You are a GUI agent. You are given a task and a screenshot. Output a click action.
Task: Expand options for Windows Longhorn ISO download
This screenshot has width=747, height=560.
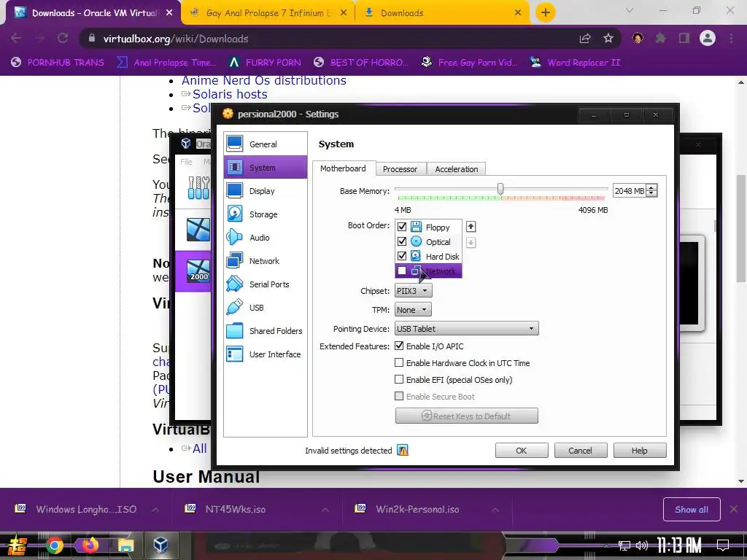155,510
